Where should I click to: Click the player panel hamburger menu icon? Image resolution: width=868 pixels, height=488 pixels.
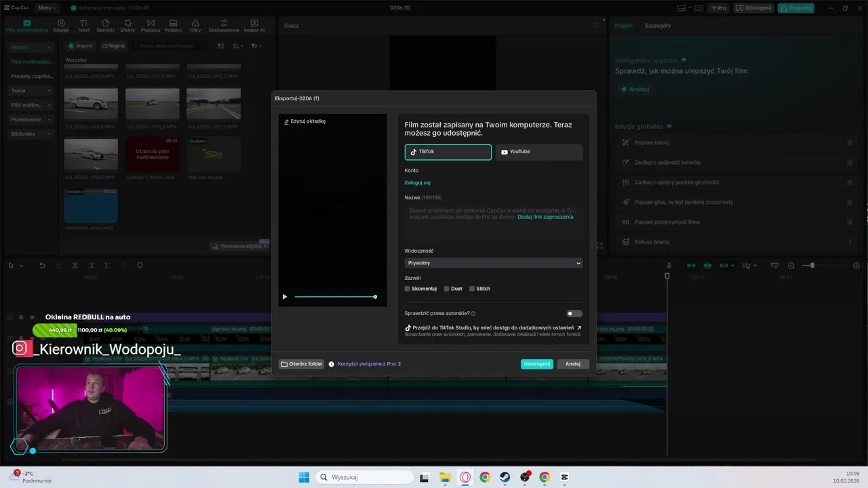(x=596, y=26)
